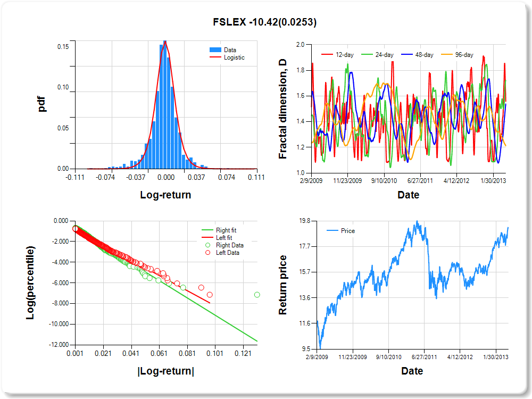The height and width of the screenshot is (399, 532).
Task: Click the 0.15 tick label on pdf axis
Action: (63, 46)
